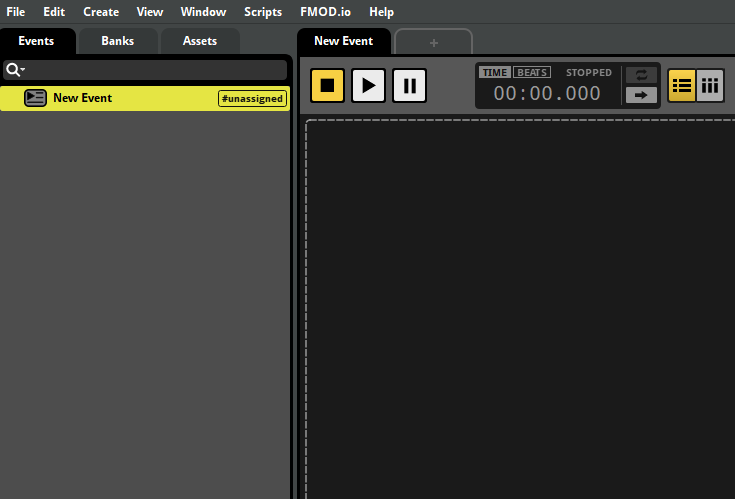Click the 00:00.000 timecode readout
This screenshot has height=499, width=735.
(547, 93)
